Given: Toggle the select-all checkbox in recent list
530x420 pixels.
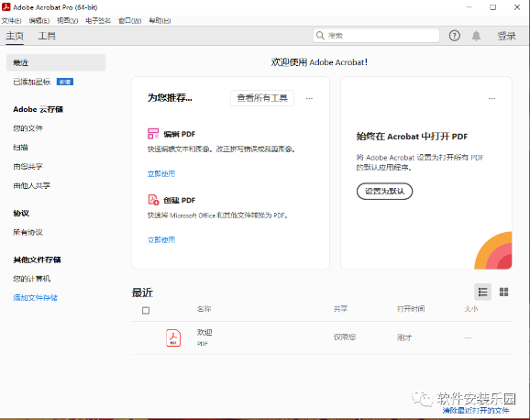Looking at the screenshot, I should click(x=146, y=311).
